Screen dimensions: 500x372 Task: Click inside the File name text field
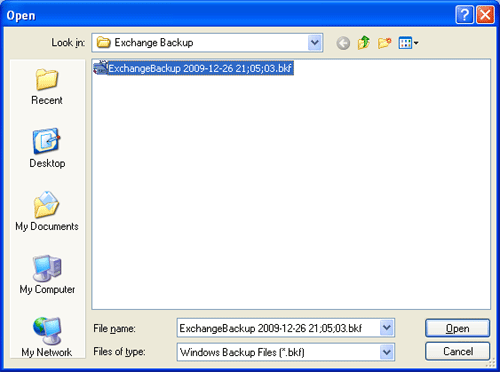(279, 328)
